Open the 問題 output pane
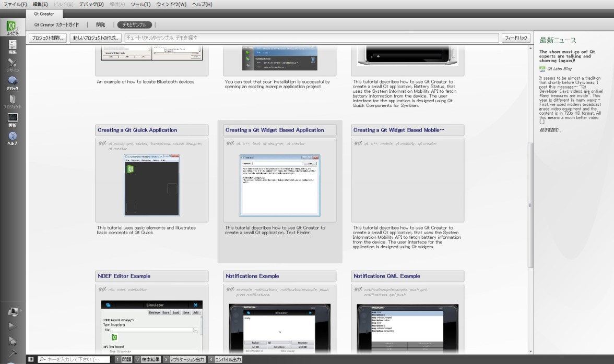This screenshot has width=614, height=364. [x=123, y=359]
